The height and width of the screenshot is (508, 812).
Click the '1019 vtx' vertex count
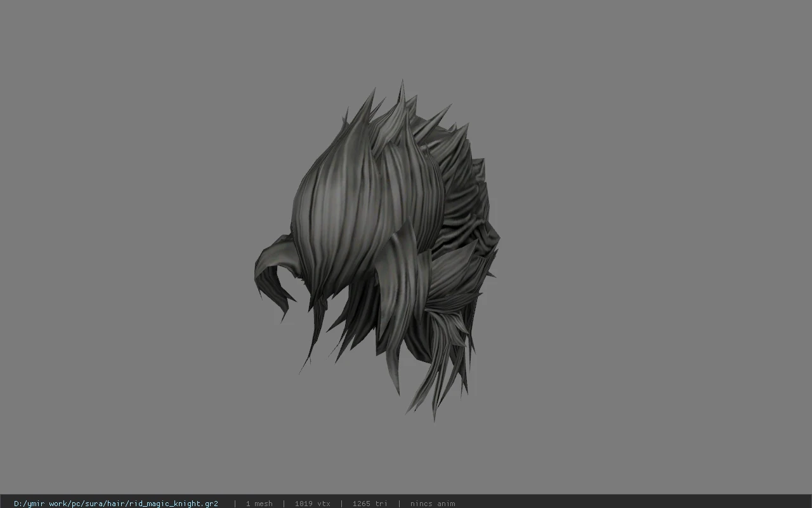coord(312,504)
